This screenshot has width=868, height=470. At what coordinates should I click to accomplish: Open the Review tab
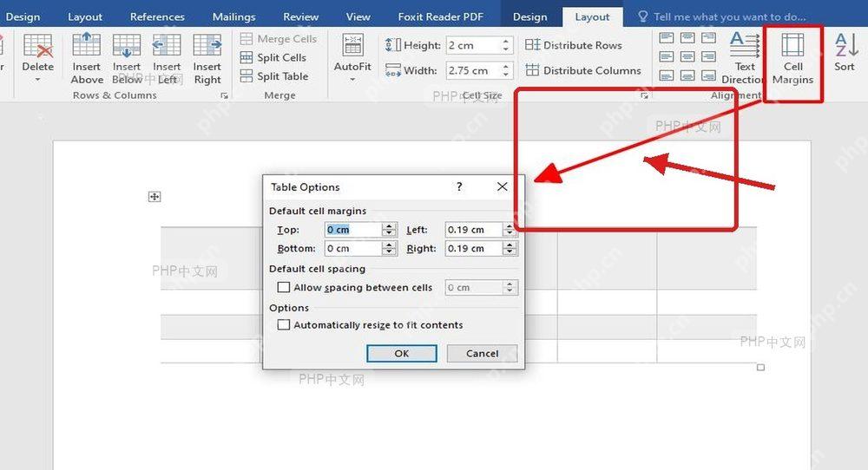(300, 16)
